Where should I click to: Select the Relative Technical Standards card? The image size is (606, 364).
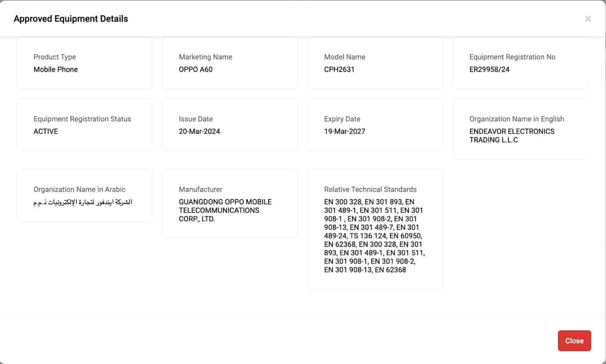tap(375, 228)
